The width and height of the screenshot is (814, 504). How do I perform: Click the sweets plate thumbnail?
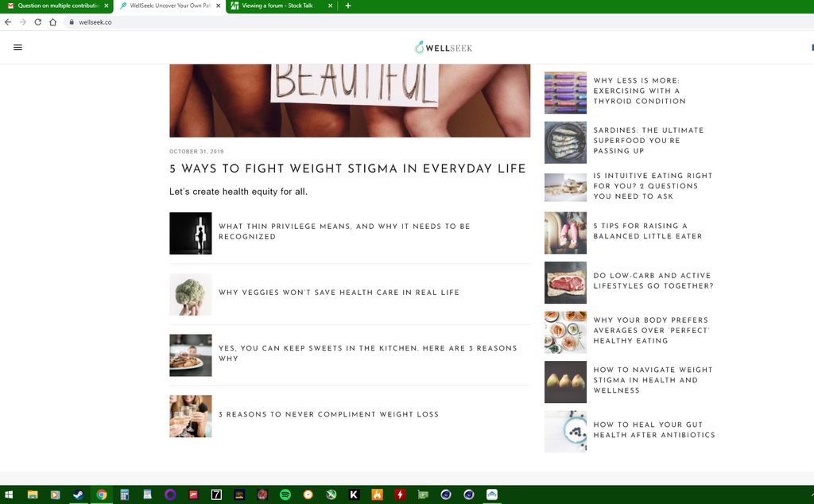pyautogui.click(x=191, y=355)
